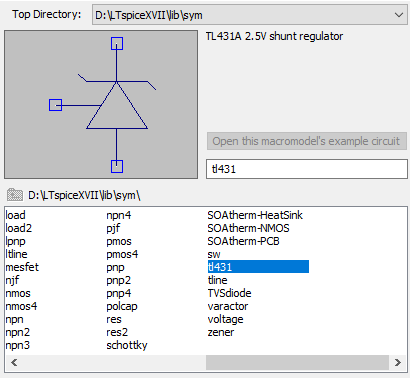Select the 'pmos4' component
410x378 pixels.
click(x=122, y=254)
